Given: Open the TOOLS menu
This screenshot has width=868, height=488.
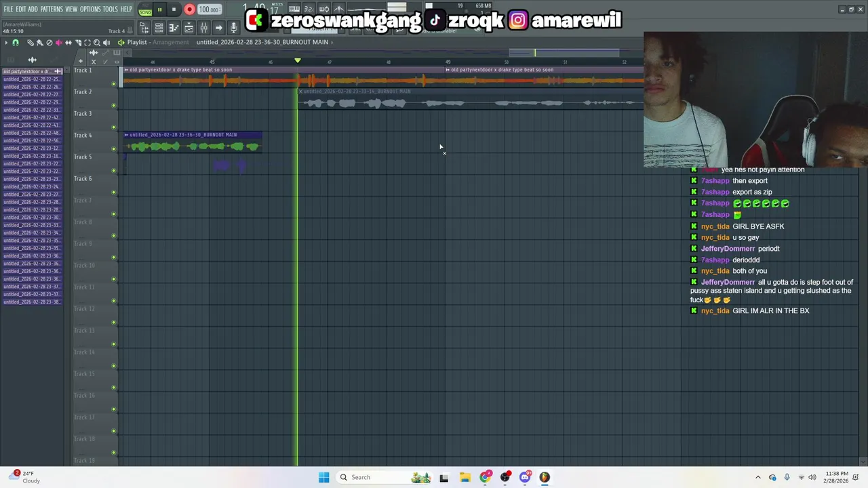Looking at the screenshot, I should [111, 9].
